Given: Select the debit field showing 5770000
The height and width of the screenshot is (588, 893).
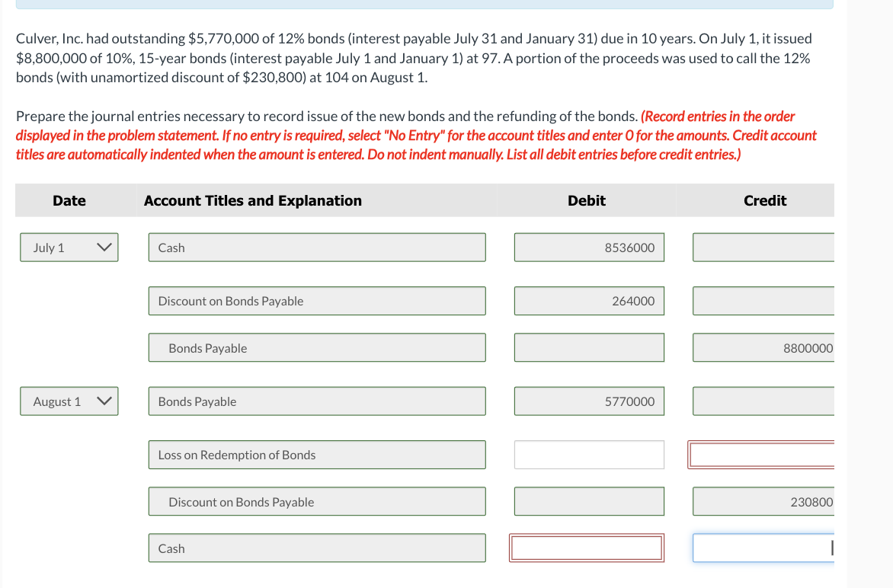Looking at the screenshot, I should click(x=589, y=401).
